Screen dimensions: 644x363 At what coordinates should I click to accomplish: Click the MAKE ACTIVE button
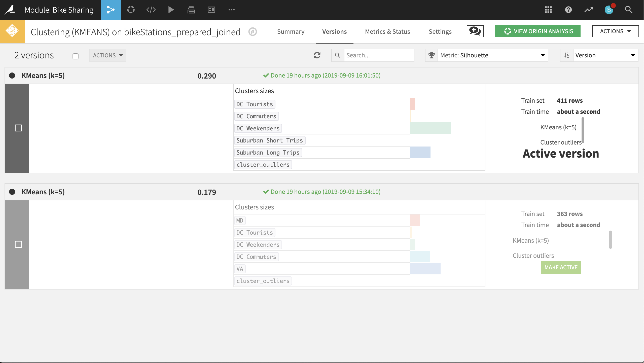(561, 267)
